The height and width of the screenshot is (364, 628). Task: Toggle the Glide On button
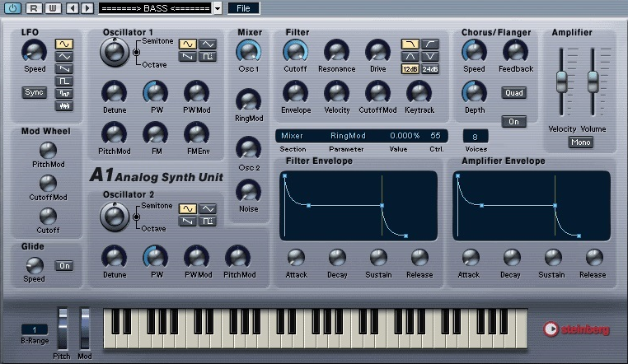click(x=63, y=265)
